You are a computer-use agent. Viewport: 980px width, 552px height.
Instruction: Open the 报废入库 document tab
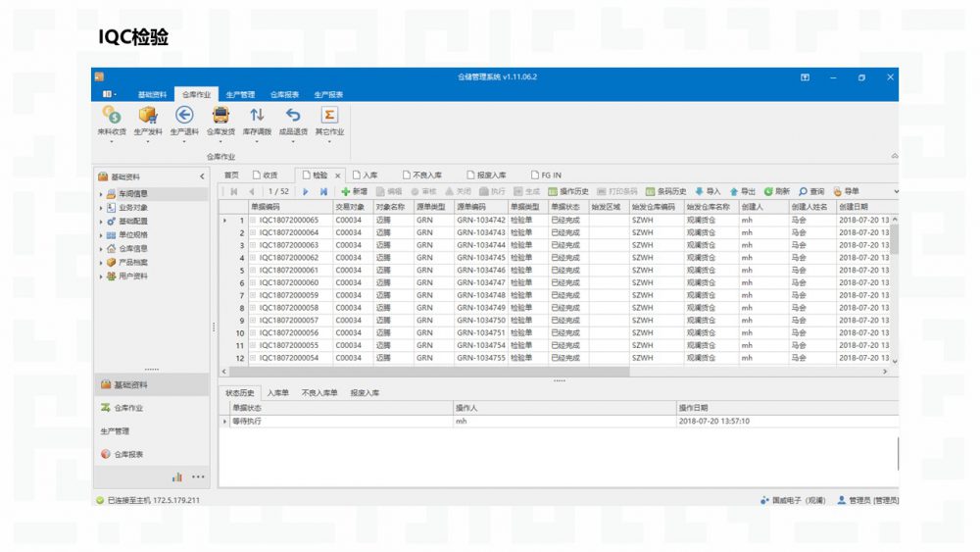click(487, 176)
